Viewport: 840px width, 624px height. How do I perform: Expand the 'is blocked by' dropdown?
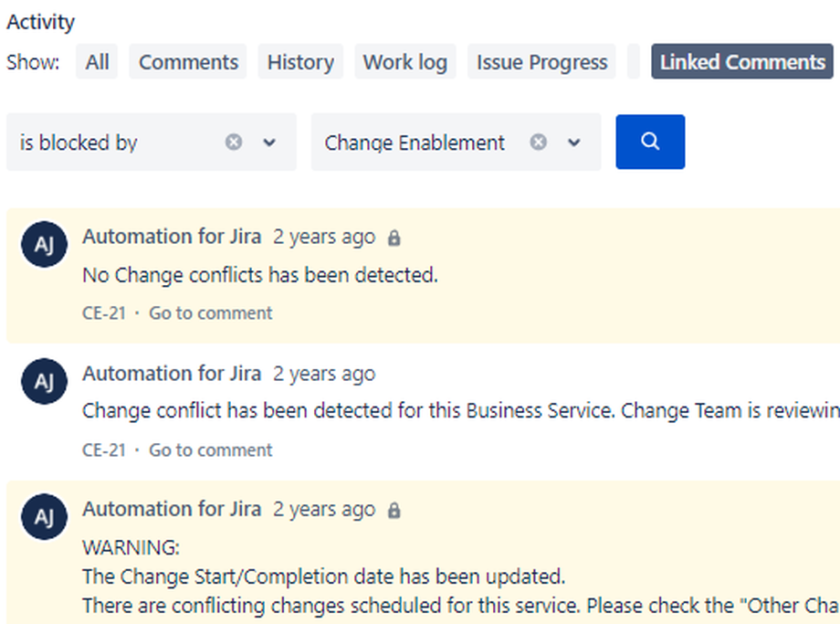pos(269,143)
